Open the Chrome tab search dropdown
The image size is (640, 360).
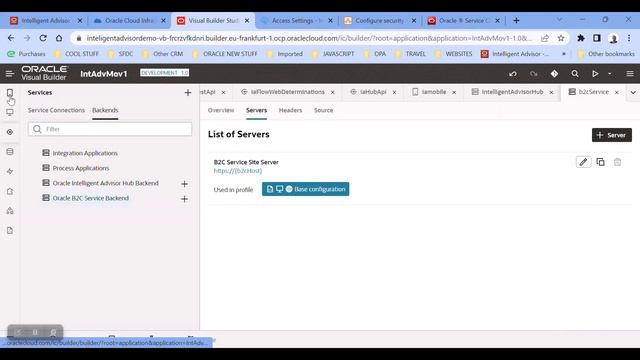click(x=559, y=20)
